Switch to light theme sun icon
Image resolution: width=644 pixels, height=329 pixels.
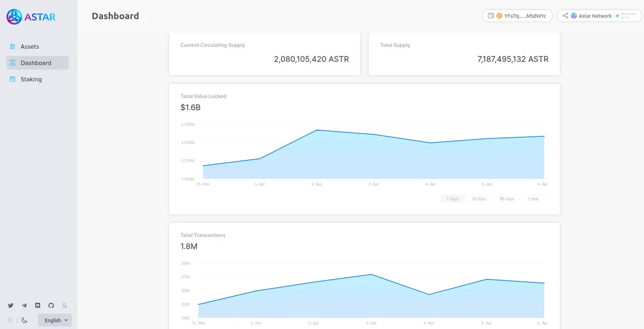[x=10, y=320]
